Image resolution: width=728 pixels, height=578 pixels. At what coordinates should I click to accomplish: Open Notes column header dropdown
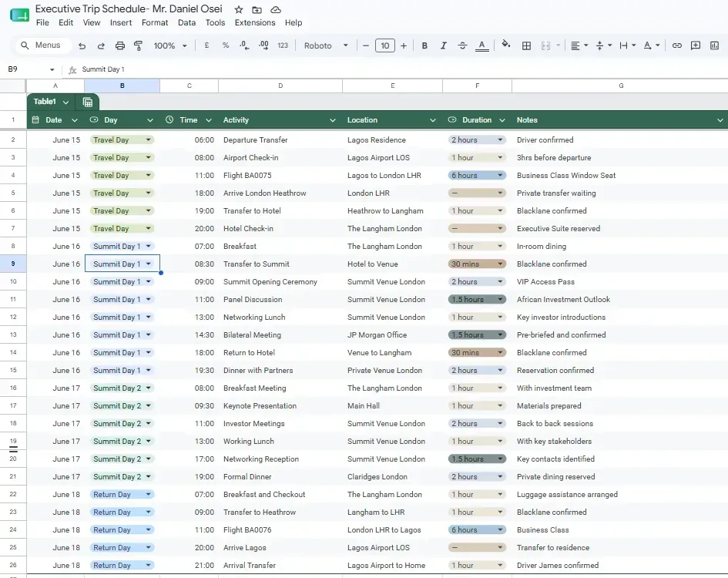tap(720, 120)
